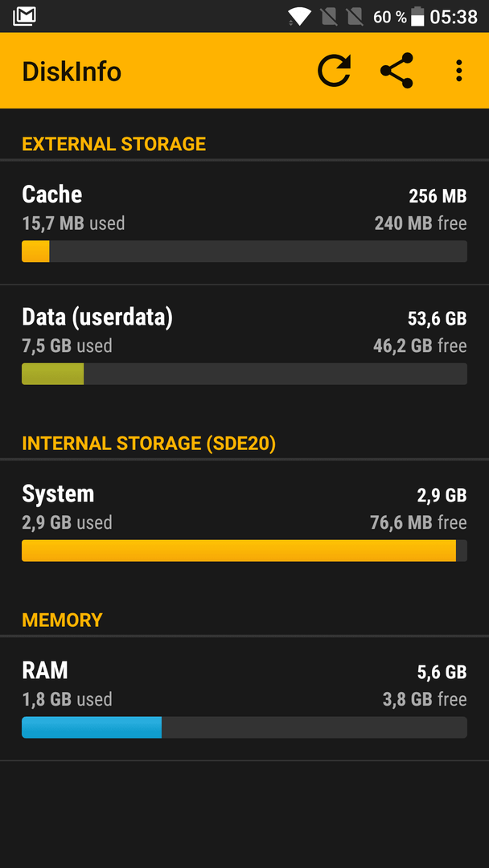
Task: Tap the System usage progress bar
Action: pyautogui.click(x=244, y=551)
